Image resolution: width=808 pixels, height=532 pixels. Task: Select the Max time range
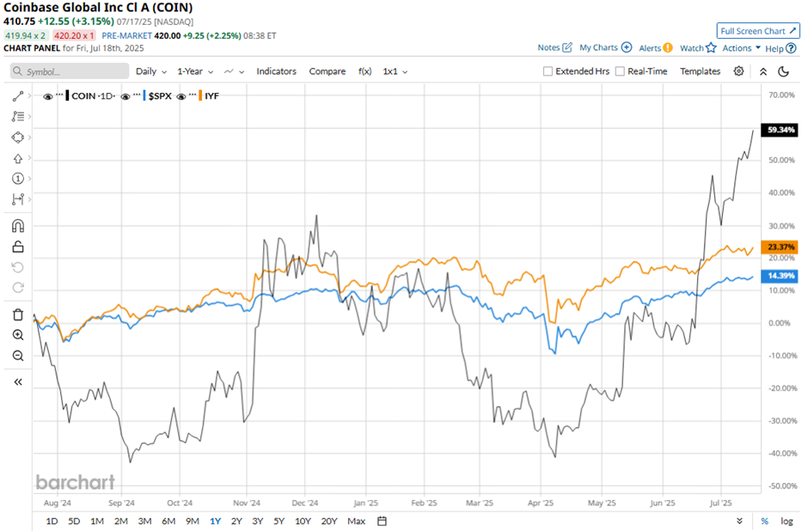(356, 521)
